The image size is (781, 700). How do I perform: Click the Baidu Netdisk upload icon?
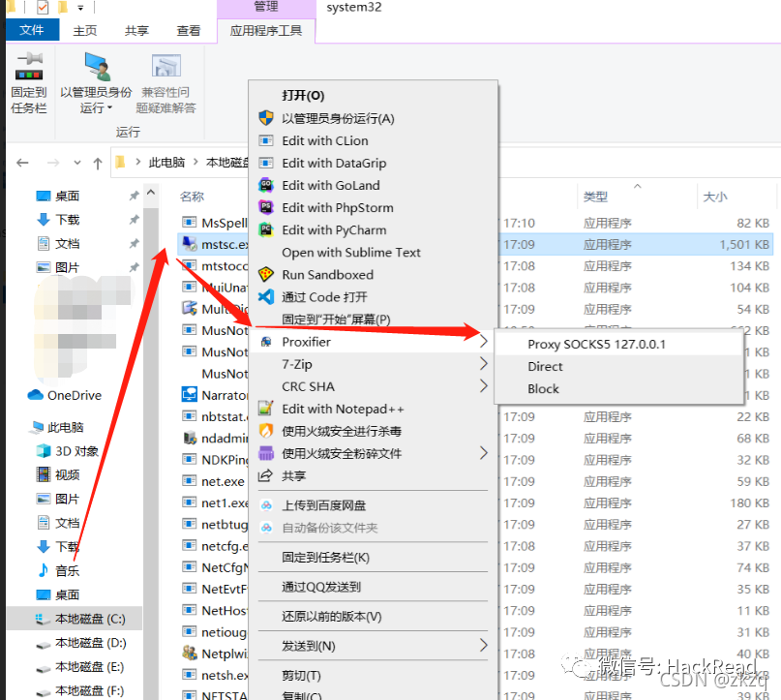click(266, 505)
